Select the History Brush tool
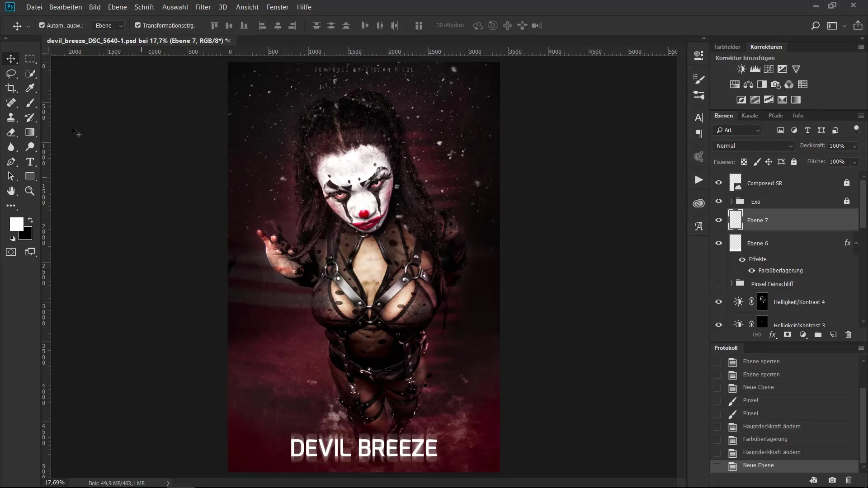 pyautogui.click(x=30, y=117)
